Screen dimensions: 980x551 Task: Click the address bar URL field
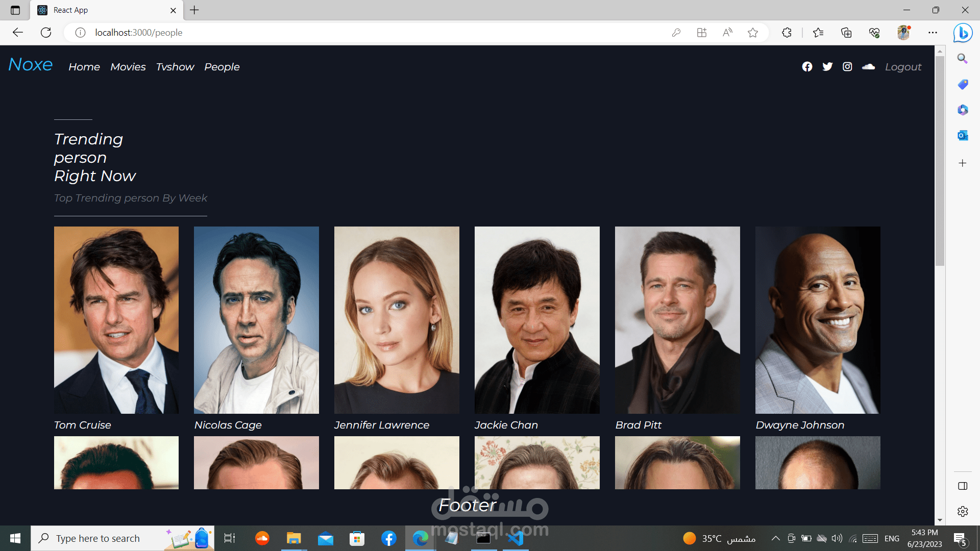tap(357, 33)
